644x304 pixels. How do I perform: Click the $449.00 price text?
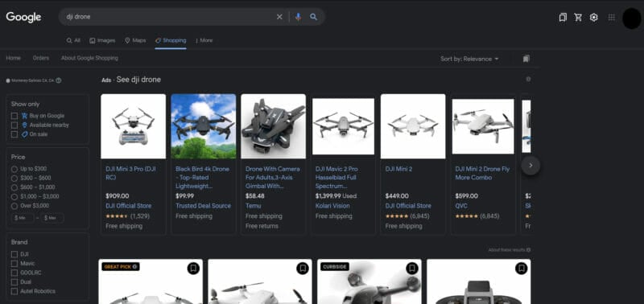click(x=397, y=195)
